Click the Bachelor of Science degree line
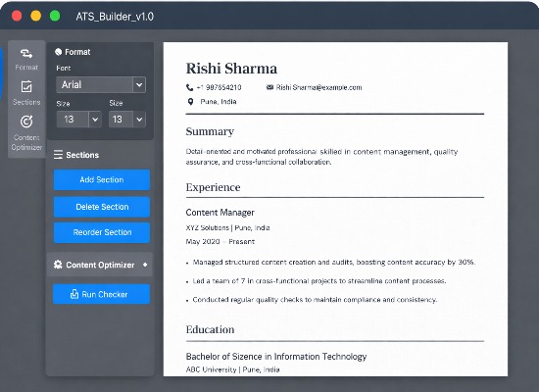539x392 pixels. [x=276, y=357]
